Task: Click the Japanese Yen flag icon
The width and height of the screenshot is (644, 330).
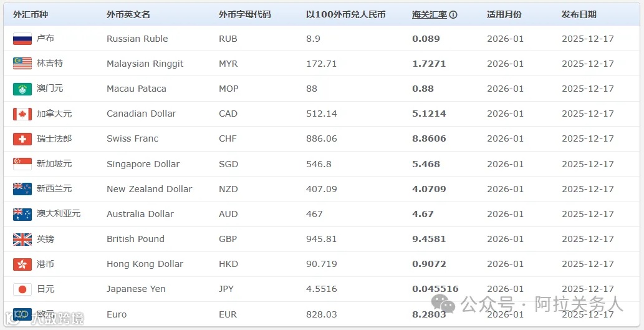Action: (x=22, y=289)
